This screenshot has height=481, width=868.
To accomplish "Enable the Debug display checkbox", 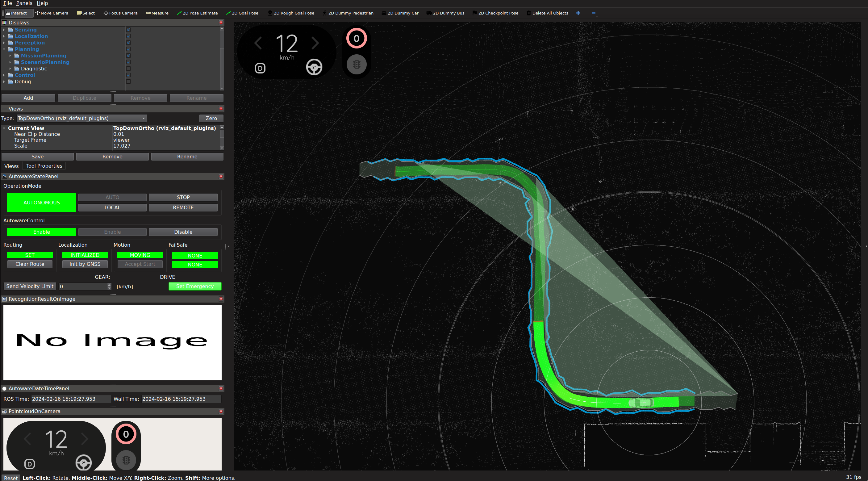I will [128, 82].
